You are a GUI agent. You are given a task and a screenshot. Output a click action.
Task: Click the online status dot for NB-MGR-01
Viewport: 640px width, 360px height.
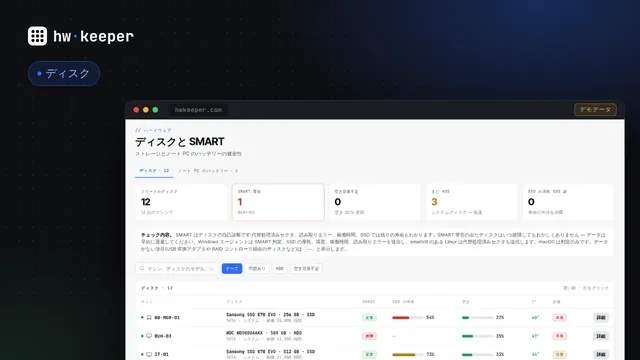(142, 318)
